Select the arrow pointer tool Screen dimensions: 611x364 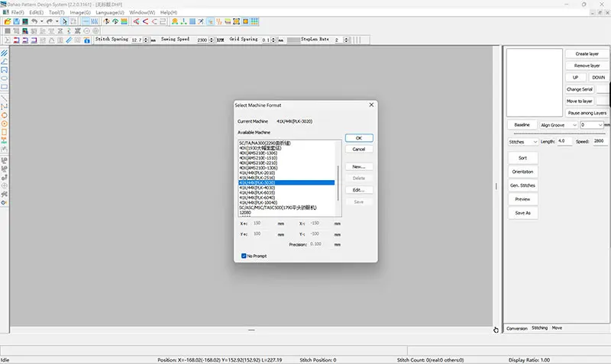pyautogui.click(x=65, y=21)
